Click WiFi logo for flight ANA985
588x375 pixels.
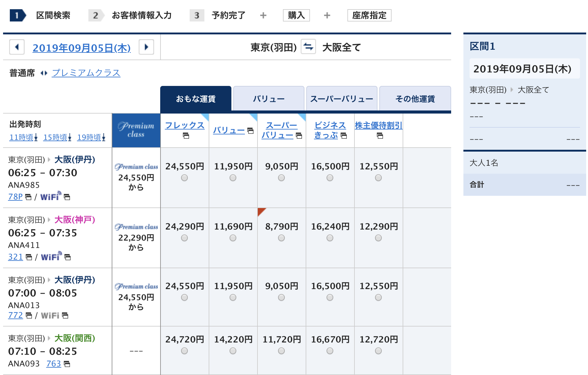pyautogui.click(x=51, y=196)
